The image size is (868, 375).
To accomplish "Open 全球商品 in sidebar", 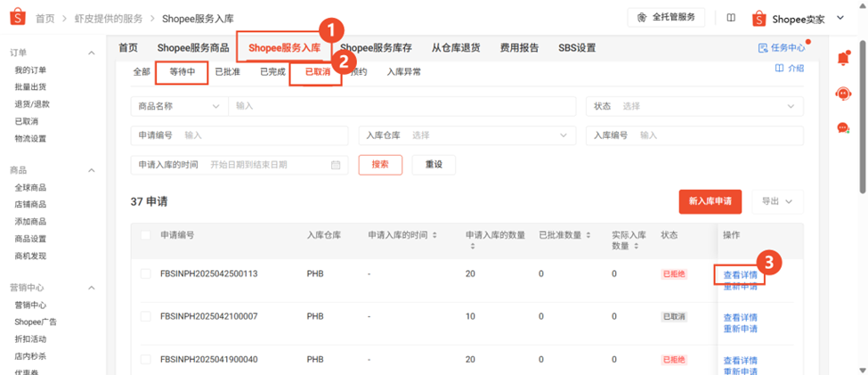I will (x=30, y=188).
